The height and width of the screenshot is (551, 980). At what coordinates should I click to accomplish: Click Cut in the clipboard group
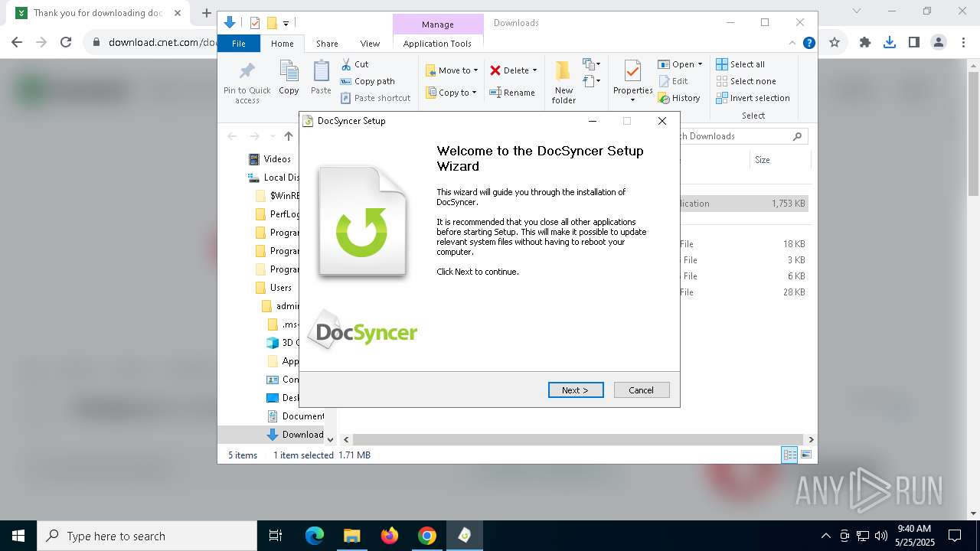coord(354,64)
